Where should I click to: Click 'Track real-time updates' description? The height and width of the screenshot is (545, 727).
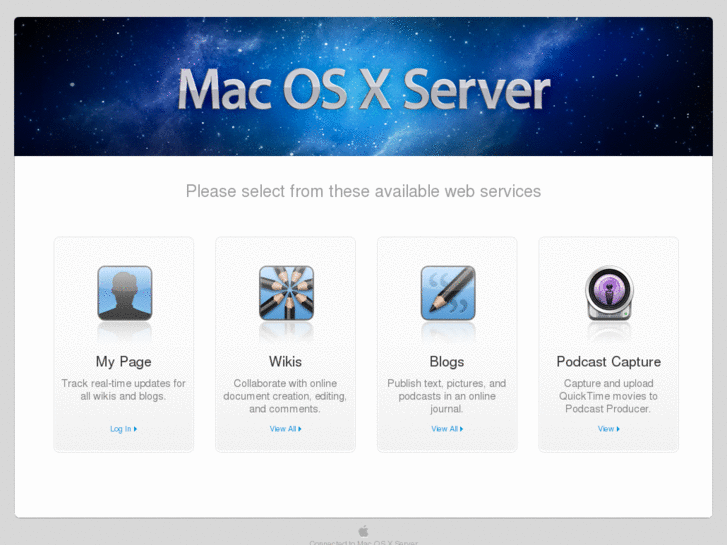pyautogui.click(x=123, y=390)
